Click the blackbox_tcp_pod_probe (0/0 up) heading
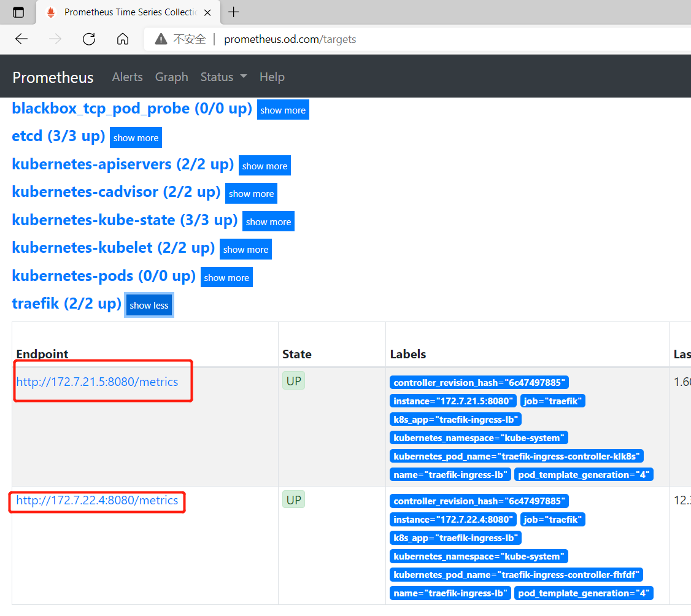691x616 pixels. pos(132,109)
